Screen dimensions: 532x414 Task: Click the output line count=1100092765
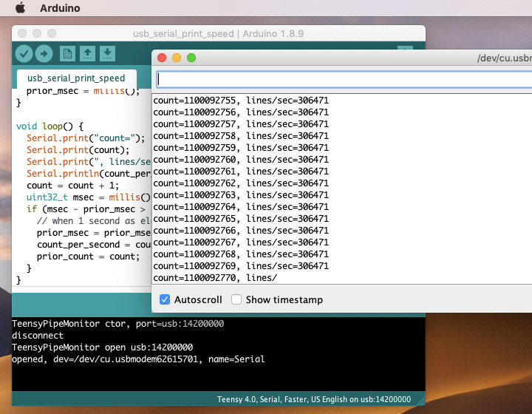tap(241, 219)
